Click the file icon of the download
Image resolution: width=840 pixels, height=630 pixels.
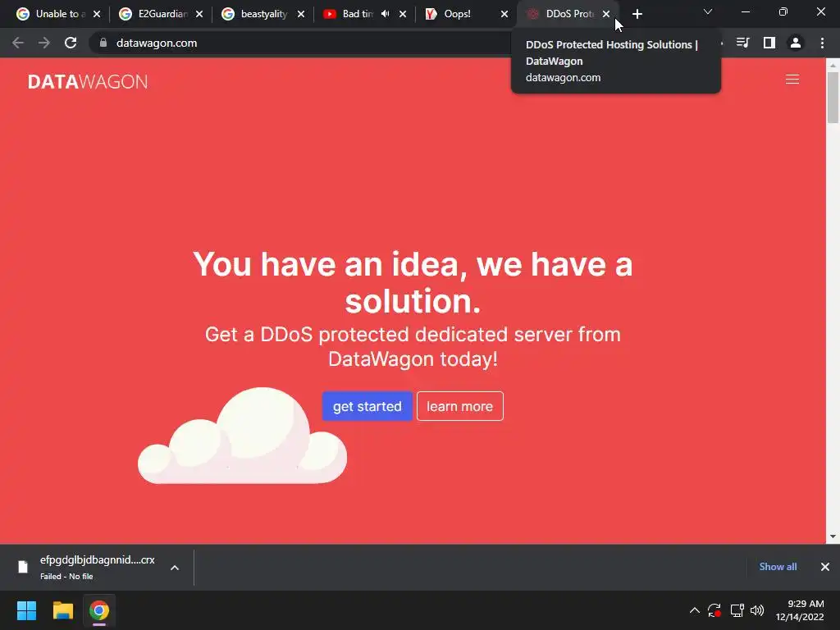(22, 567)
